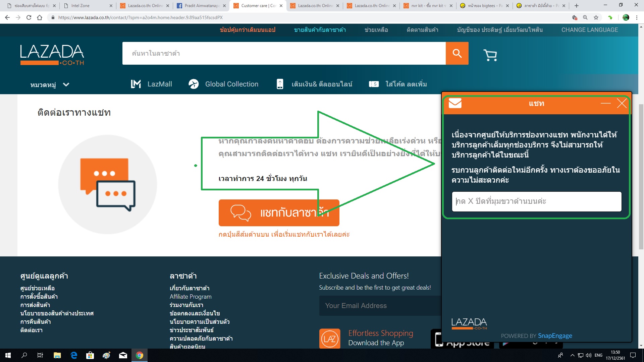
Task: Click the Global Collection airplane icon
Action: click(x=194, y=84)
